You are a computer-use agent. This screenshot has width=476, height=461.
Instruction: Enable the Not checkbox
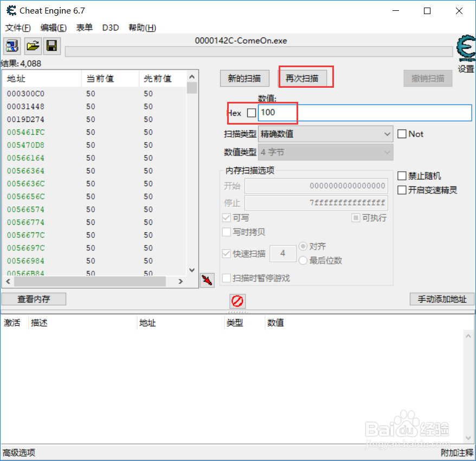click(402, 134)
